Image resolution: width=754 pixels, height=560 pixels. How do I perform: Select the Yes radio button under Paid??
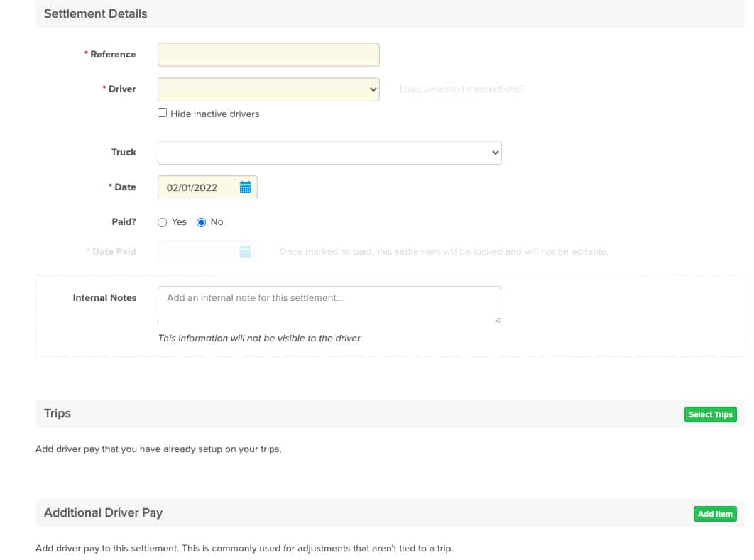[x=161, y=222]
